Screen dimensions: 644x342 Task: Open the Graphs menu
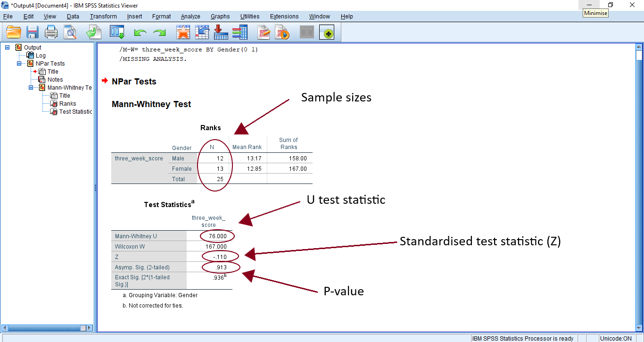point(220,17)
